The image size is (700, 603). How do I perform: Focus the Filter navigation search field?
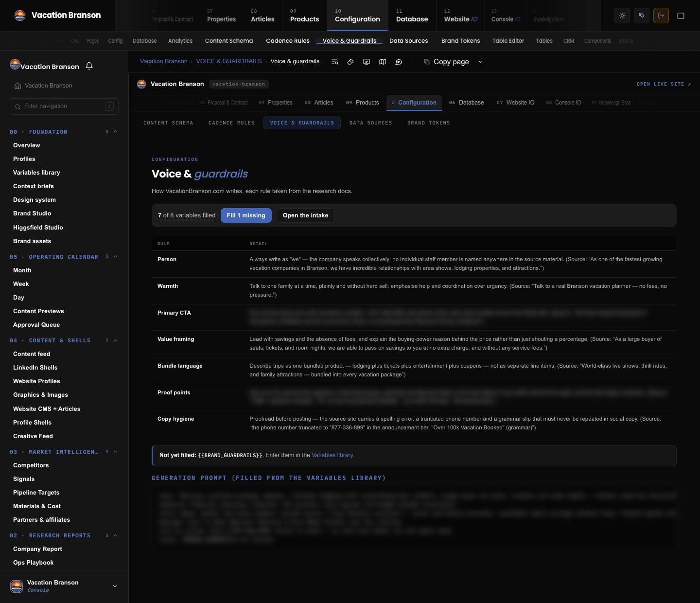(64, 106)
